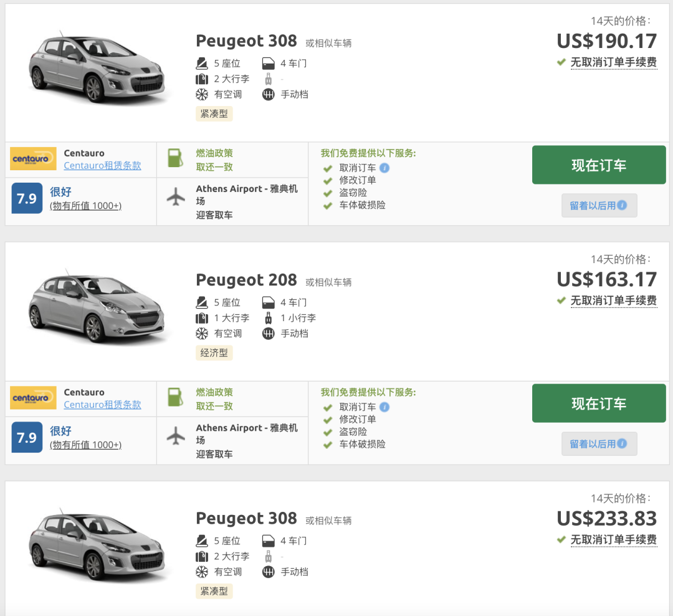Click the info icon next to 取消订车 in the first listing

point(384,168)
